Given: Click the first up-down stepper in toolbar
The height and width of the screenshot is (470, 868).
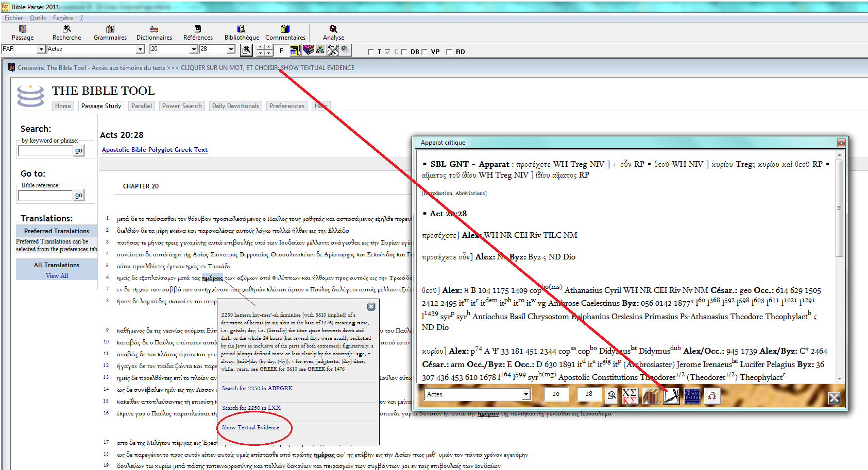Looking at the screenshot, I should pos(260,49).
